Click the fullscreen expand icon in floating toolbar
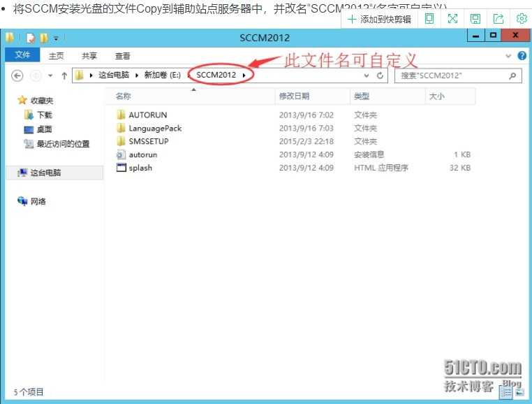This screenshot has height=404, width=532. coord(452,19)
